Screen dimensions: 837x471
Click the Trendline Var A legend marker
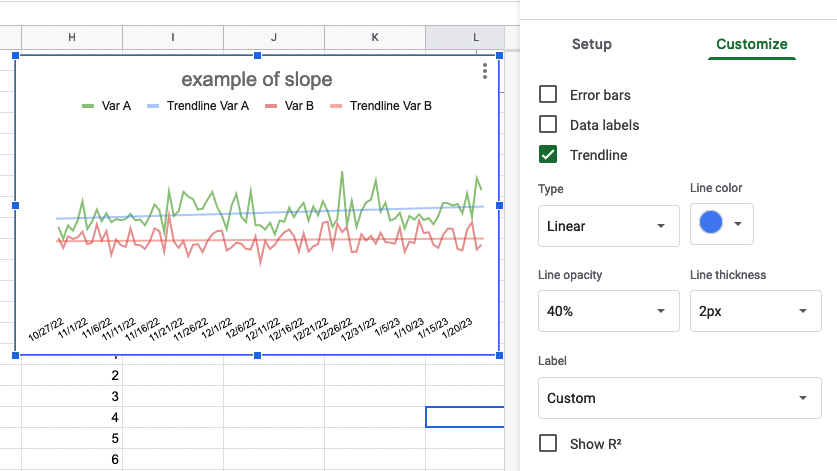(x=153, y=106)
